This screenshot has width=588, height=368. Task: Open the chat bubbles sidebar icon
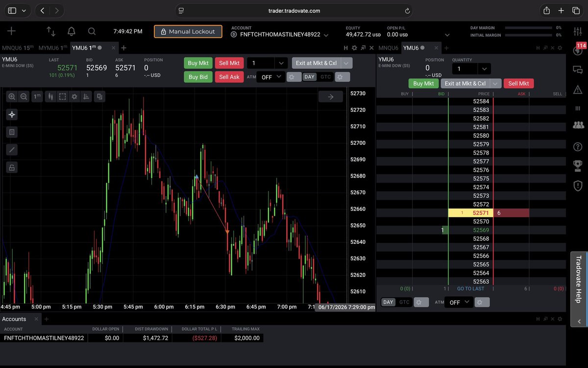577,70
